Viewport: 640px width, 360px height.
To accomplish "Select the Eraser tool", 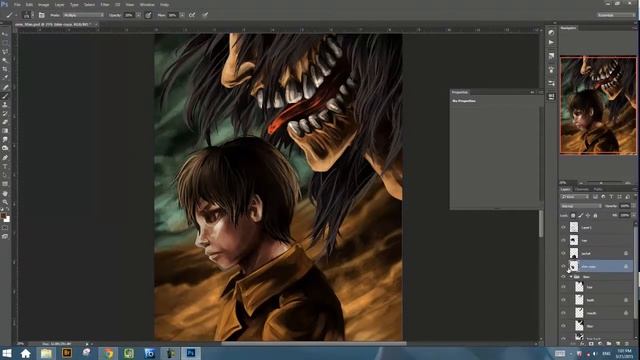I will [5, 122].
